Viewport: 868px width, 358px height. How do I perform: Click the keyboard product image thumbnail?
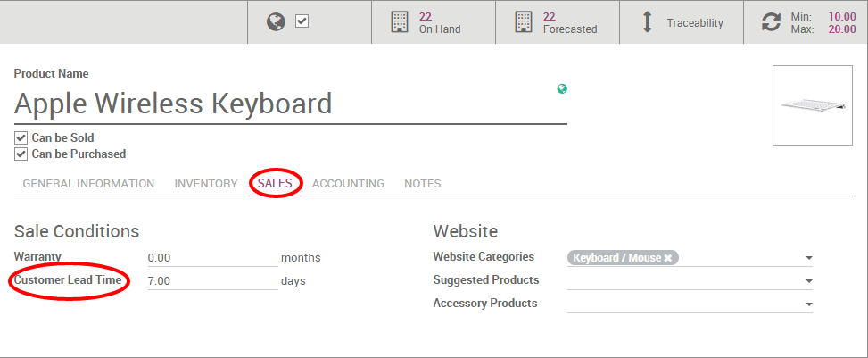point(812,105)
